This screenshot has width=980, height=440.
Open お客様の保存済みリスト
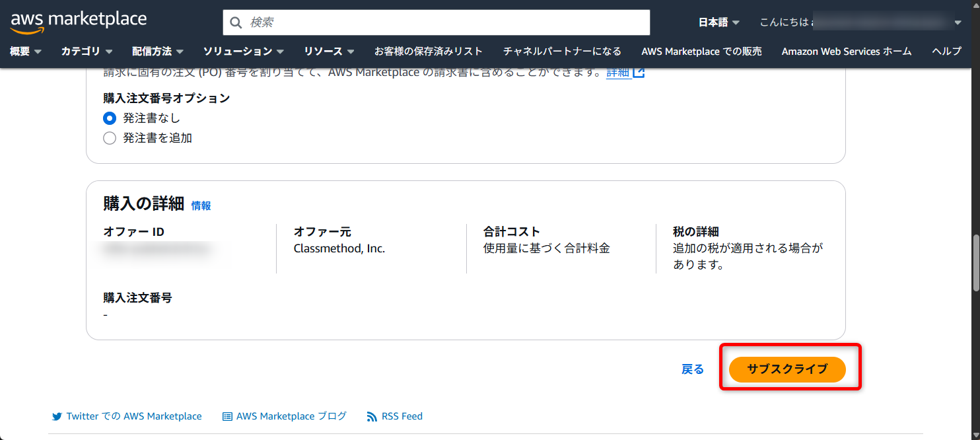[x=429, y=51]
